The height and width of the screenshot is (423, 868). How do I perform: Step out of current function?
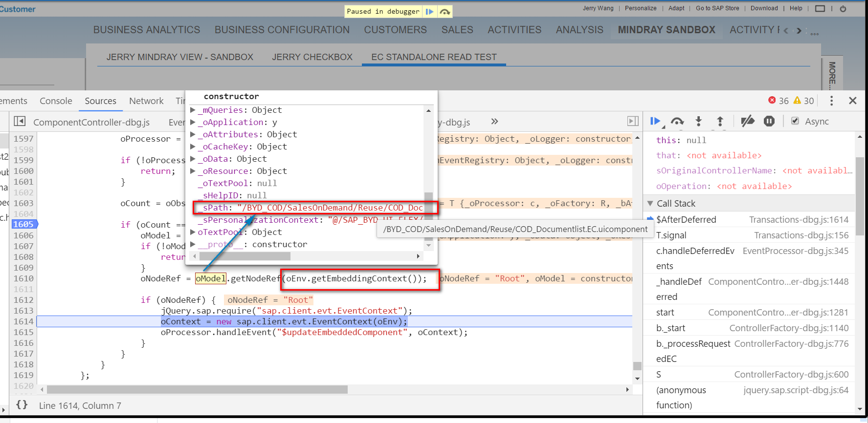[x=720, y=121]
